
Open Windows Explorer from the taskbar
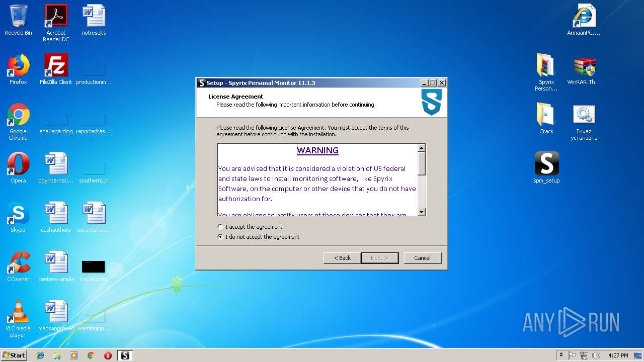pyautogui.click(x=57, y=355)
